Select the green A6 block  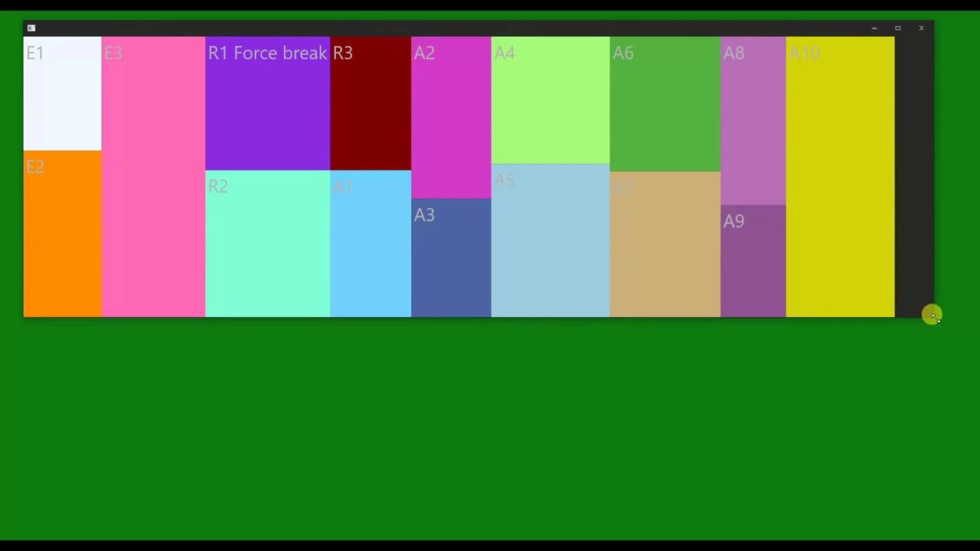[665, 104]
